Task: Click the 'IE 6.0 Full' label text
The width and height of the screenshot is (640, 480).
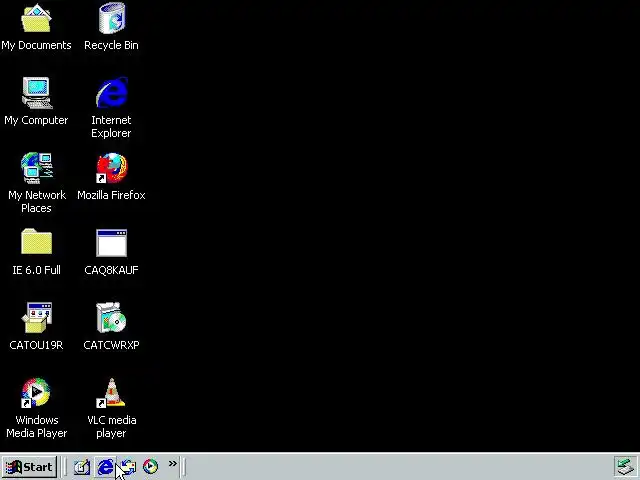Action: click(36, 270)
